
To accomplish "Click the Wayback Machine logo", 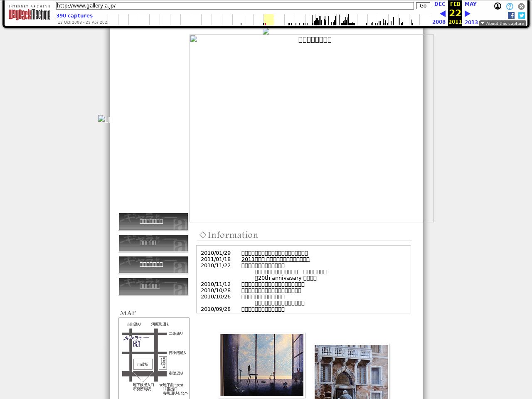I will pyautogui.click(x=29, y=13).
